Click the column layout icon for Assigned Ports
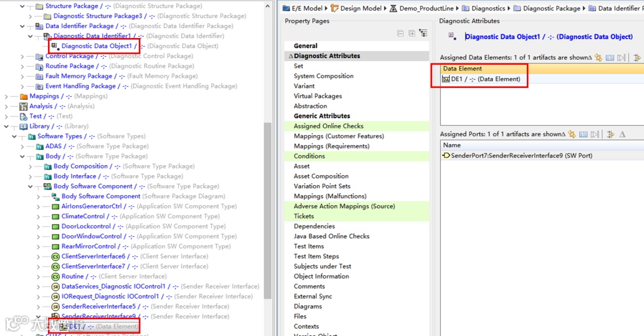Screen dimensions: 644x336 pos(583,134)
